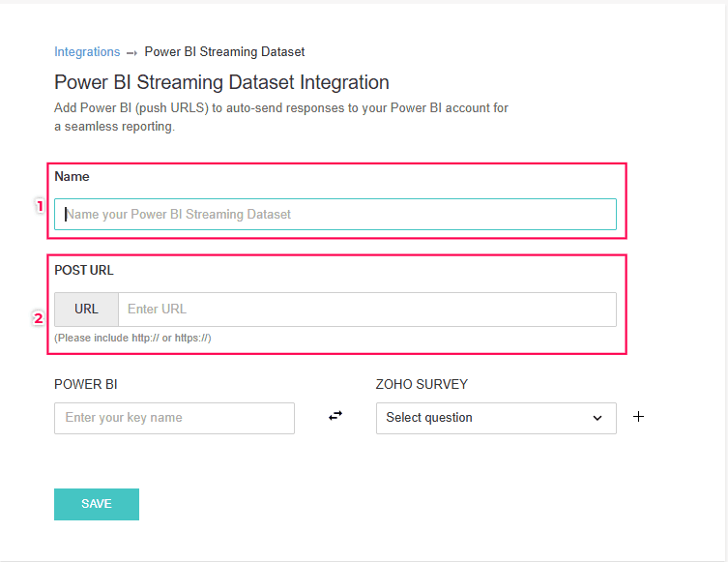Screen dimensions: 728x562
Task: Click the step 1 annotation number
Action: coord(39,205)
